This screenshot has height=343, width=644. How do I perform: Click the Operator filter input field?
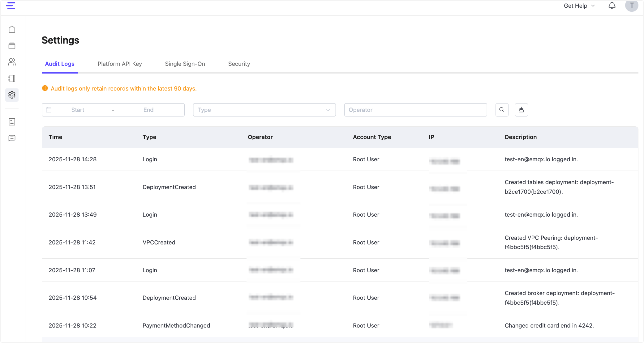click(415, 110)
